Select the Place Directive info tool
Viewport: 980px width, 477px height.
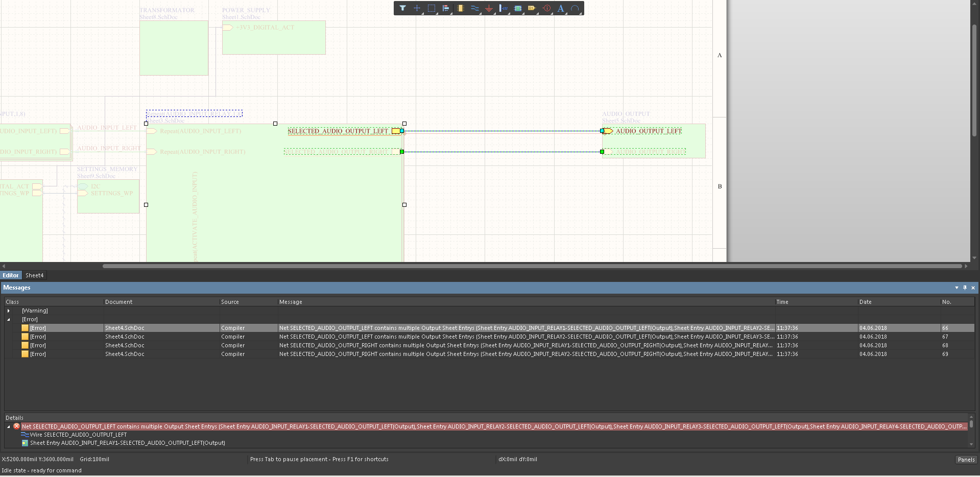coord(547,8)
